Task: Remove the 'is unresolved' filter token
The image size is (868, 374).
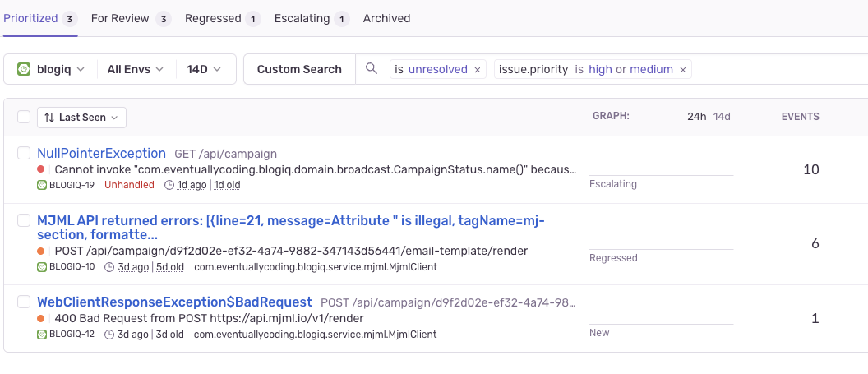Action: [478, 70]
